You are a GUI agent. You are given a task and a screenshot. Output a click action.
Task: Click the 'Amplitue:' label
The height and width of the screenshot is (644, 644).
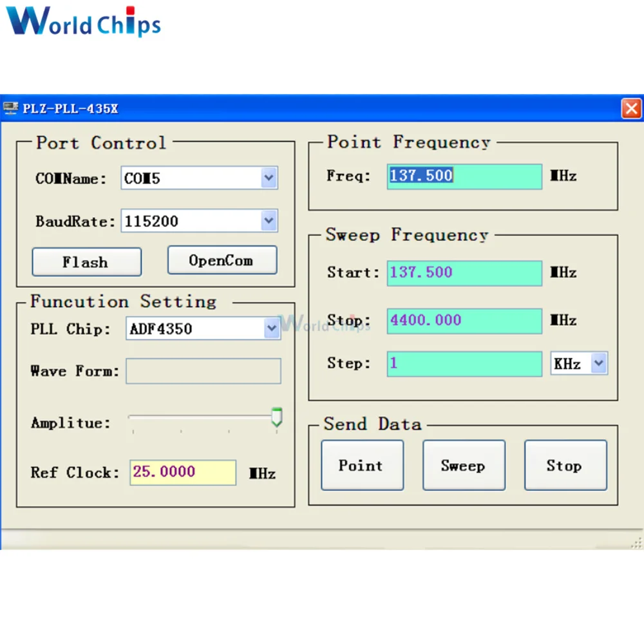coord(71,422)
